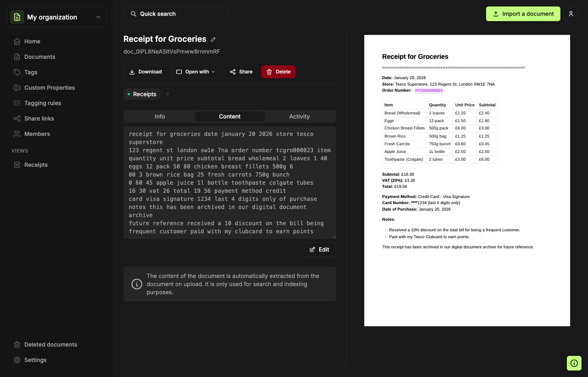Add a tag with the plus button

pyautogui.click(x=168, y=94)
